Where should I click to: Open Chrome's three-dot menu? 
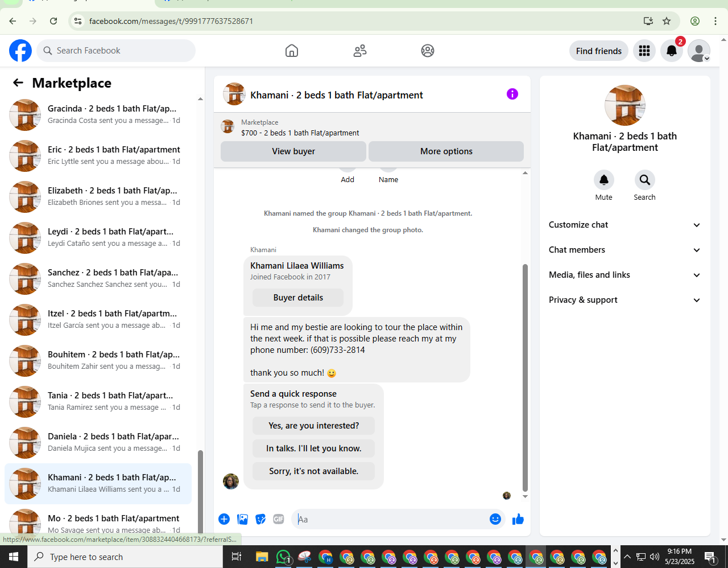pyautogui.click(x=715, y=21)
